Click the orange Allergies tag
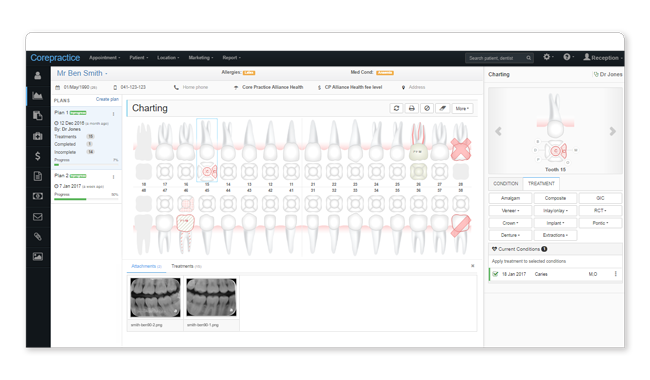 (249, 73)
